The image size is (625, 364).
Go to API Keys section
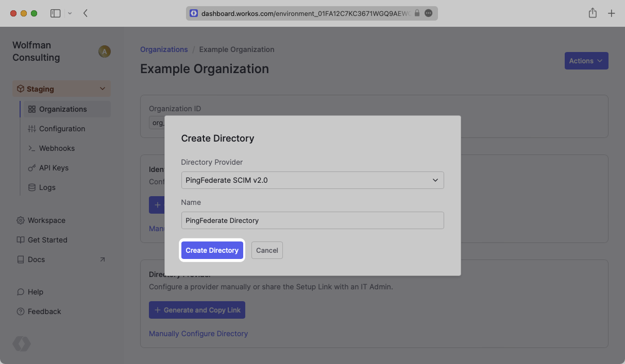(54, 168)
